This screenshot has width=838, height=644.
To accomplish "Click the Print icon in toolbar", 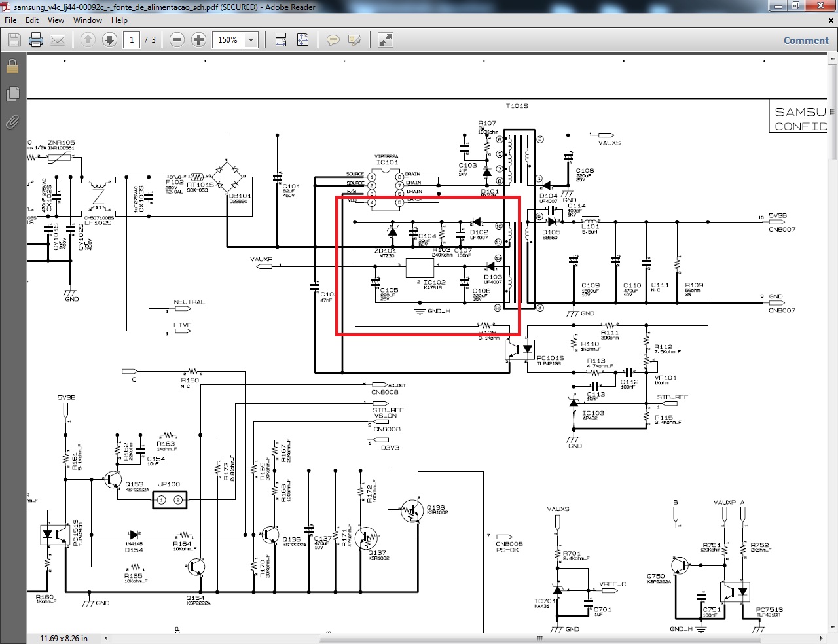I will 36,40.
